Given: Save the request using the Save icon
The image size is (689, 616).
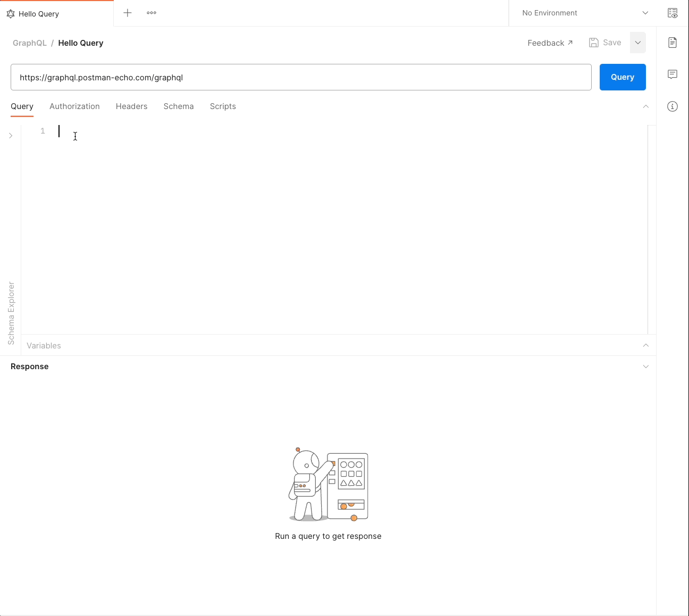Looking at the screenshot, I should tap(593, 42).
